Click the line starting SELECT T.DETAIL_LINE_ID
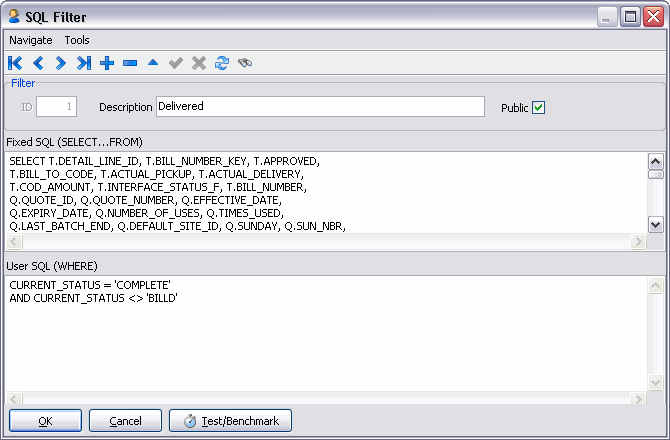670x440 pixels. click(x=165, y=161)
